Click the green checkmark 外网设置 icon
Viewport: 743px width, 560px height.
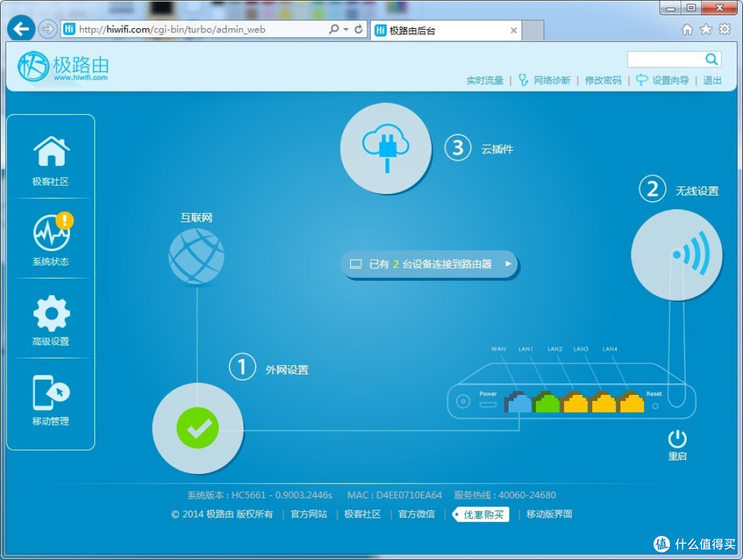tap(197, 429)
